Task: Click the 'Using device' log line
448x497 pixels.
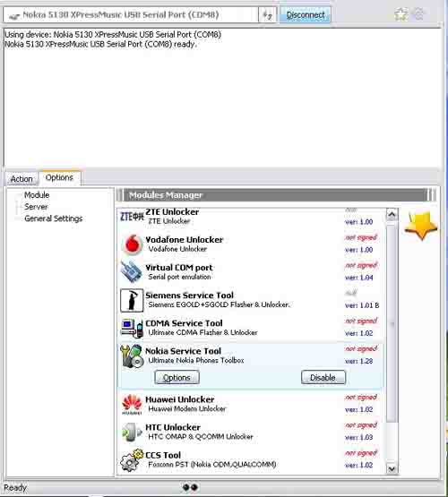Action: coord(113,34)
